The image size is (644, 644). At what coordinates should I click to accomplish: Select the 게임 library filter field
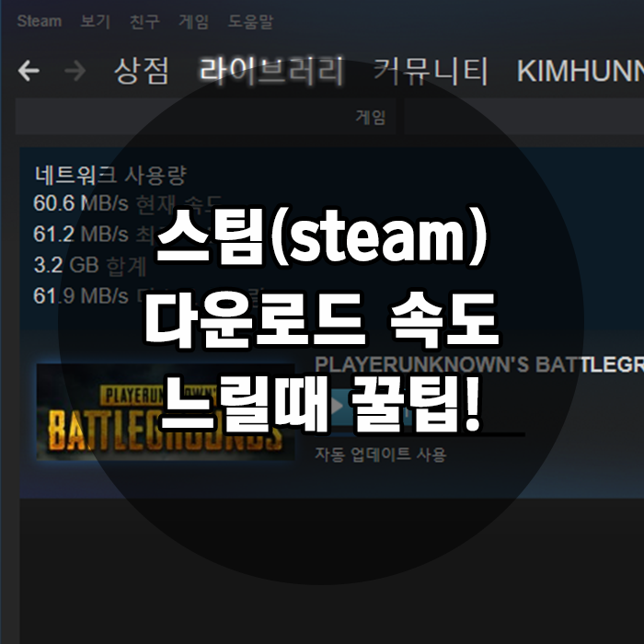click(x=205, y=117)
